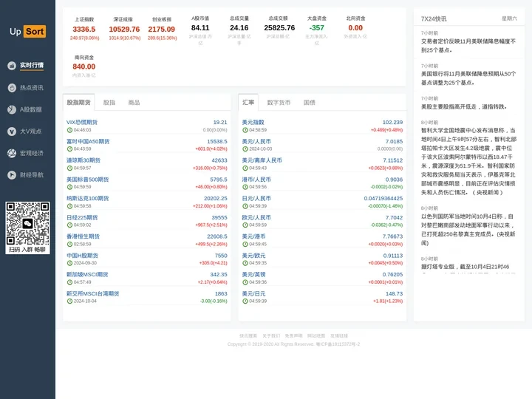The height and width of the screenshot is (399, 532).
Task: Open 热点资讯 sidebar icon
Action: tap(12, 88)
